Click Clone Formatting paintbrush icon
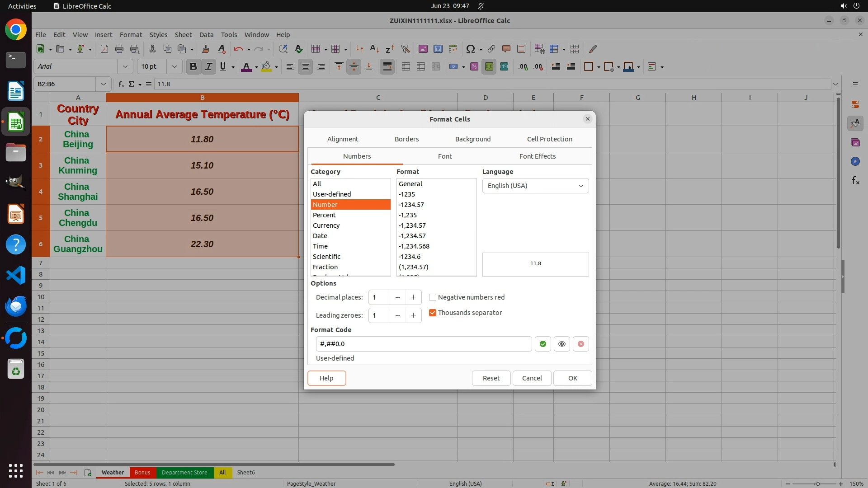The image size is (868, 488). coord(206,49)
